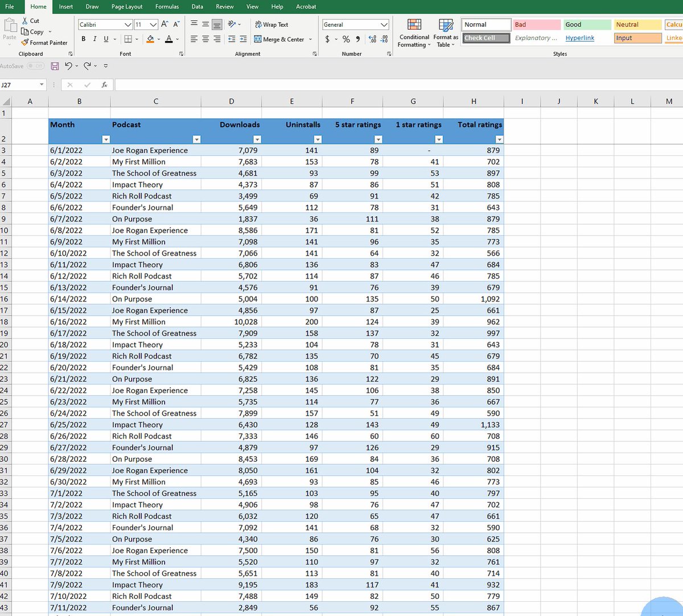Open the Calibri font name dropdown

click(128, 24)
